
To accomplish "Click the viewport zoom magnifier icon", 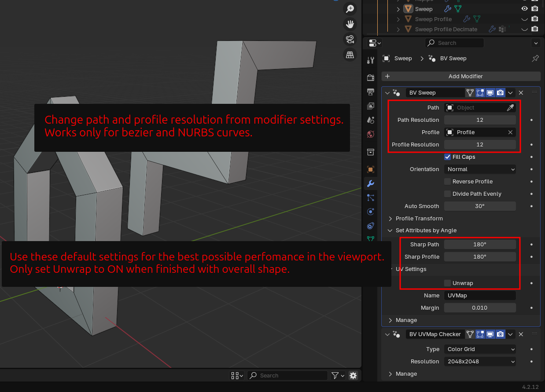I will pos(350,9).
